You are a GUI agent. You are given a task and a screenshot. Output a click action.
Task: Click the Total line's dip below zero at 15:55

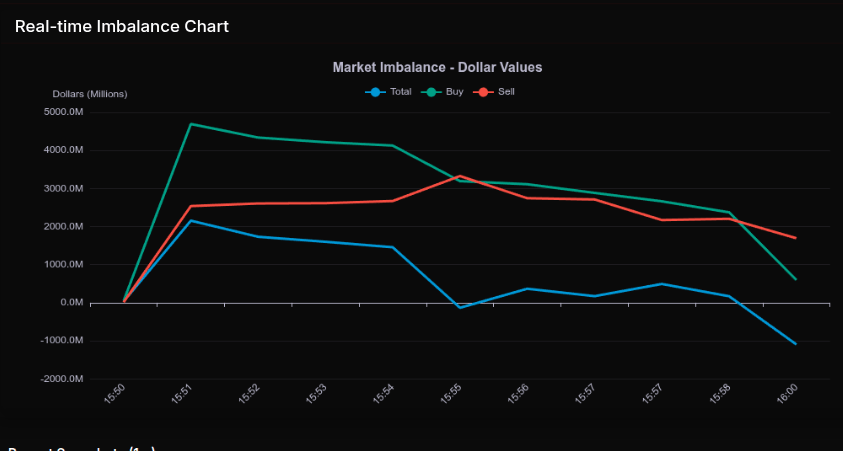460,308
